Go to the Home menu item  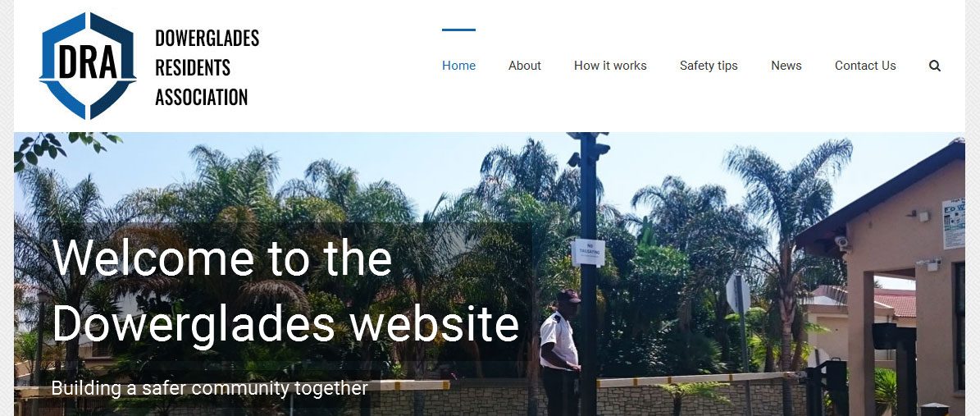[x=458, y=66]
